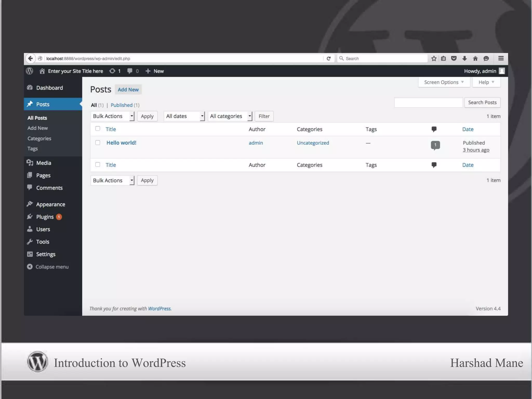
Task: Click the admin author link
Action: click(x=256, y=143)
